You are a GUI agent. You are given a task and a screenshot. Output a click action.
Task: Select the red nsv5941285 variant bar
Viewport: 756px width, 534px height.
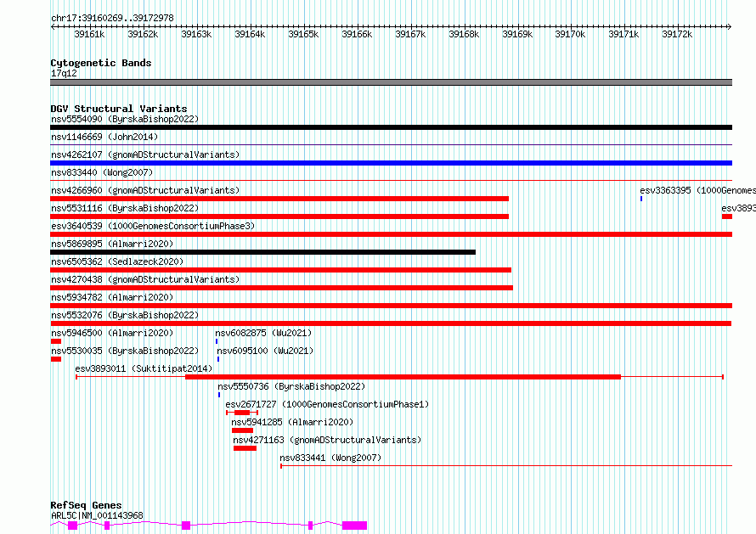click(243, 430)
